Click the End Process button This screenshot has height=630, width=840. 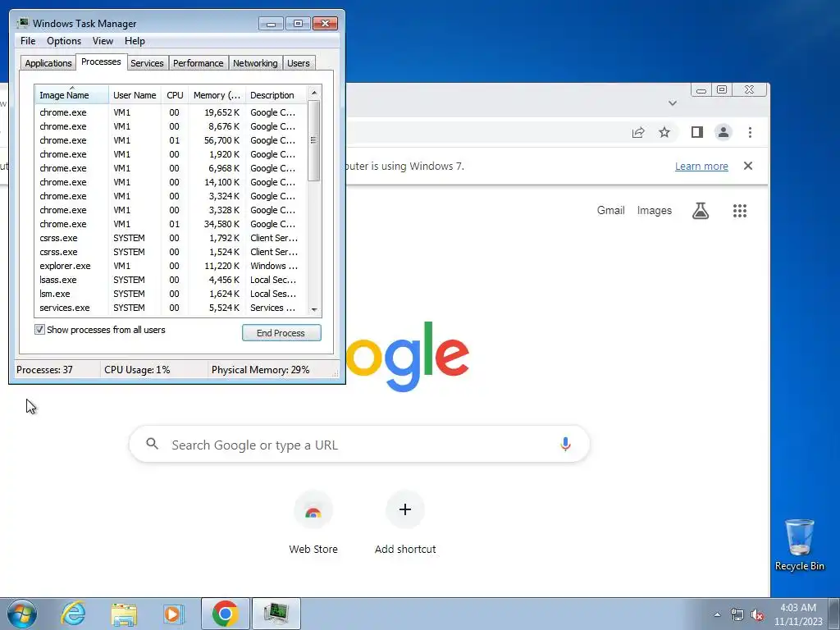[x=281, y=333]
